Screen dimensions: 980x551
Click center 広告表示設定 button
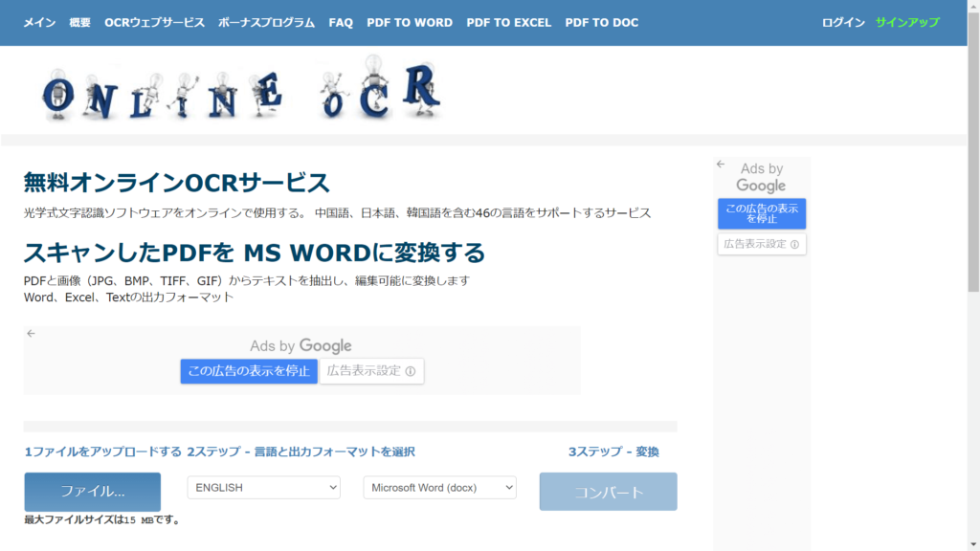(x=372, y=371)
